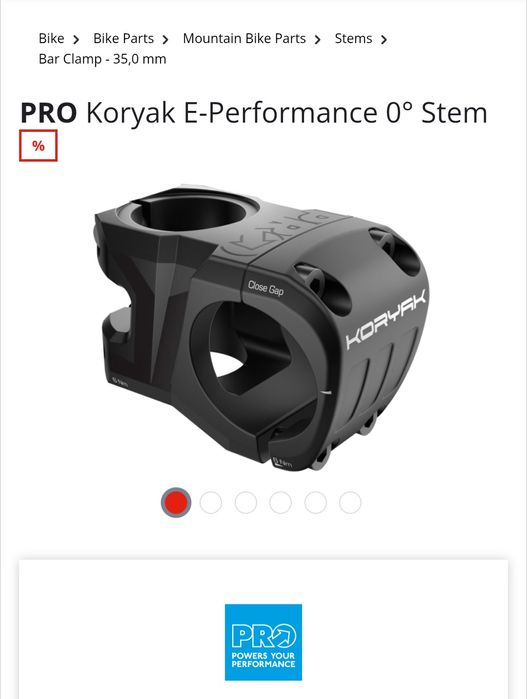Show the third product image dot

pos(246,502)
